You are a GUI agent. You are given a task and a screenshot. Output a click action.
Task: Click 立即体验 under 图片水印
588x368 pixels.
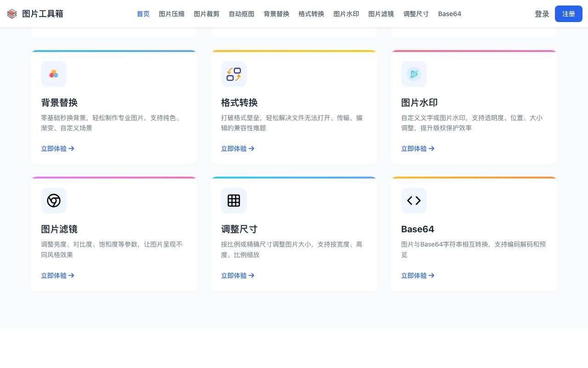(418, 149)
